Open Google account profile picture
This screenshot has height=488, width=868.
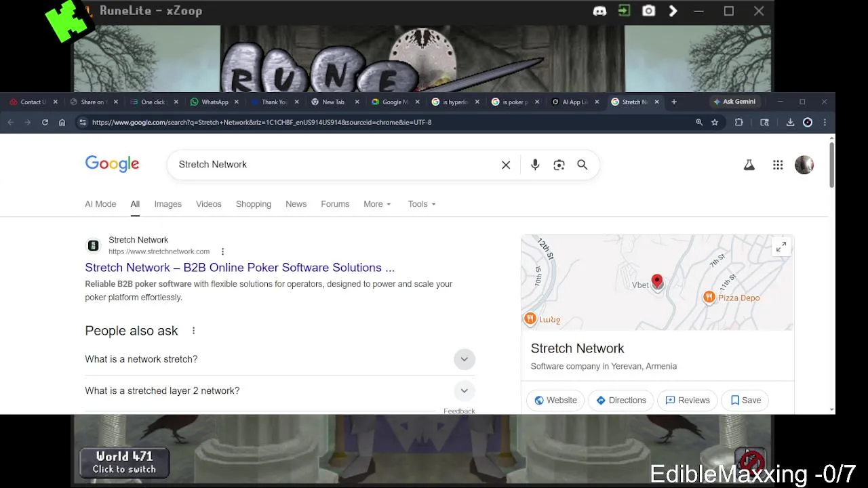tap(804, 165)
